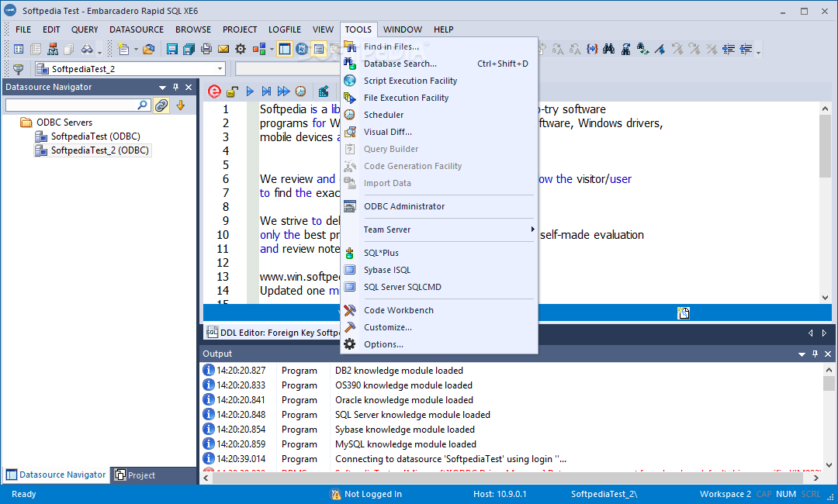Click the step execute icon
Screen dimensions: 838x504
(x=266, y=91)
